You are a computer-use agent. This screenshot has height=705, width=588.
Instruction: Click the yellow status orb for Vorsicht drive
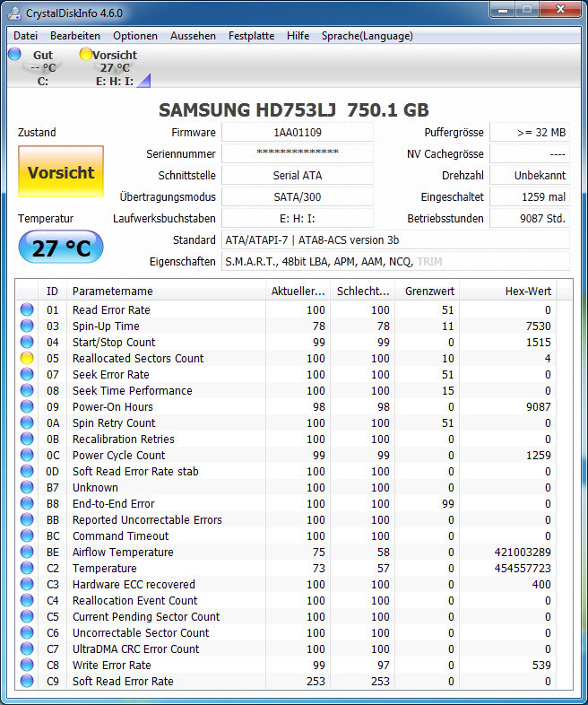pyautogui.click(x=85, y=54)
